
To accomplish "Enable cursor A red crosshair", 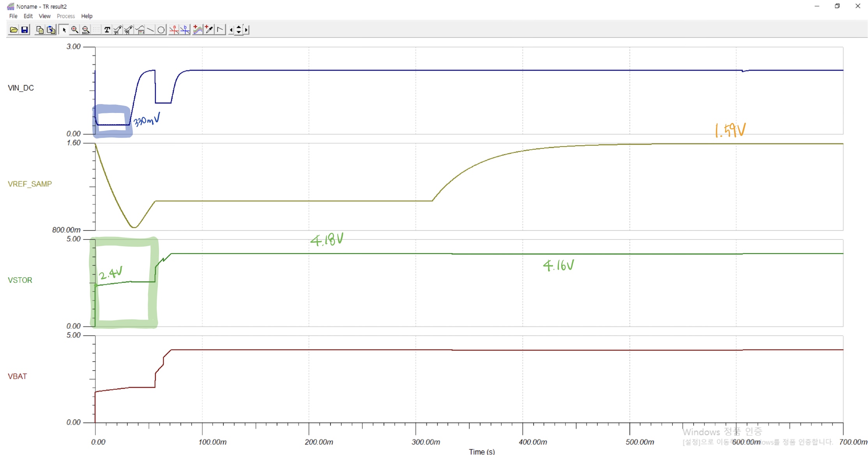I will tap(174, 30).
